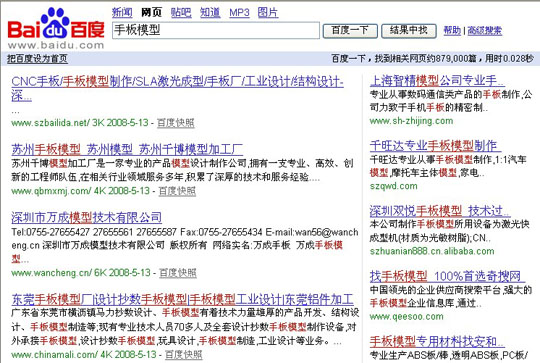Open the 新闻 tab
The width and height of the screenshot is (540, 363).
pos(122,13)
